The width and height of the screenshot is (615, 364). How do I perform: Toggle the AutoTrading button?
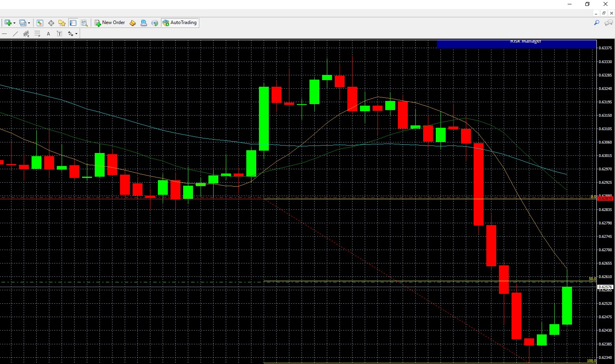pyautogui.click(x=180, y=23)
